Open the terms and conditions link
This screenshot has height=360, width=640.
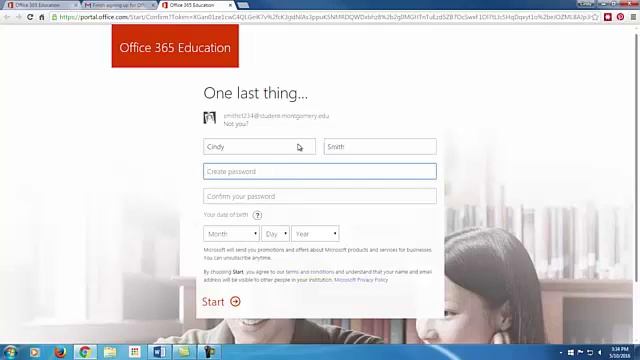tap(310, 272)
